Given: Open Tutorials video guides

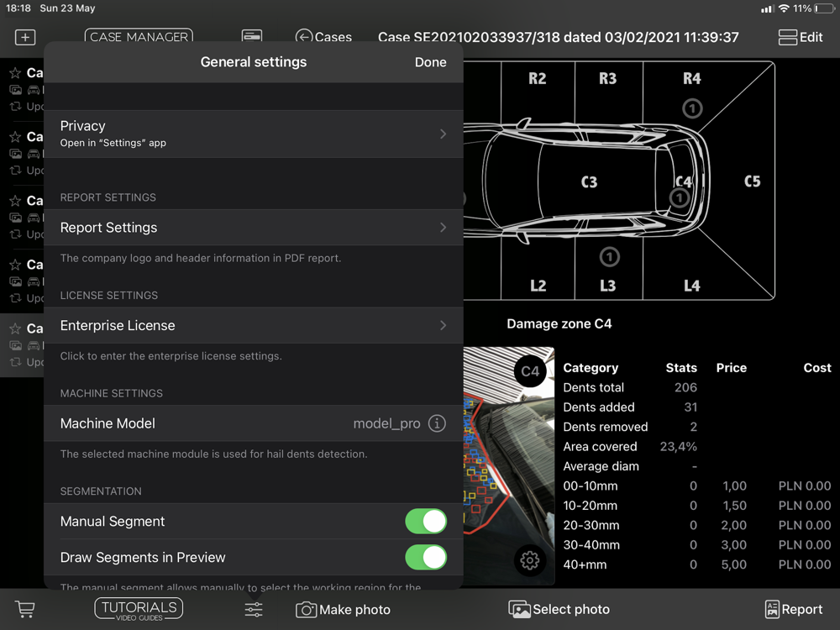Looking at the screenshot, I should point(139,610).
